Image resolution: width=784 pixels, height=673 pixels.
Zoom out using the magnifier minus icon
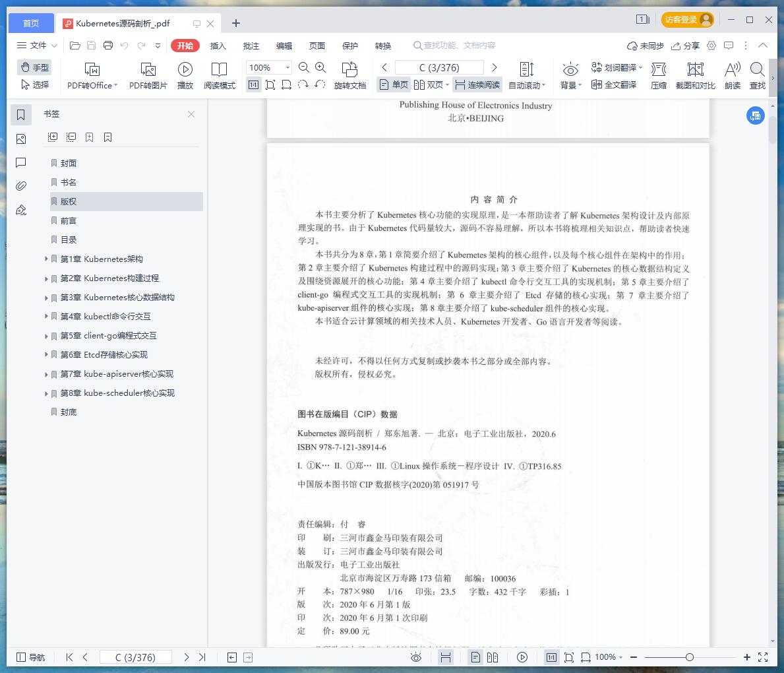click(x=303, y=67)
